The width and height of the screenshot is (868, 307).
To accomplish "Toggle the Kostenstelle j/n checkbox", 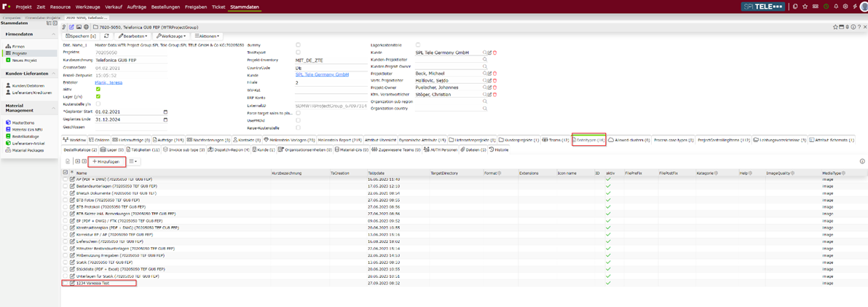I will [x=98, y=104].
